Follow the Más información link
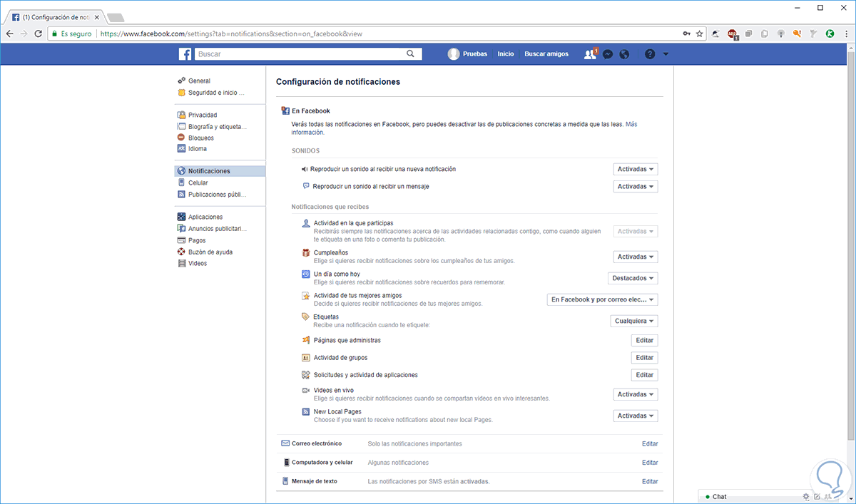 click(x=631, y=124)
